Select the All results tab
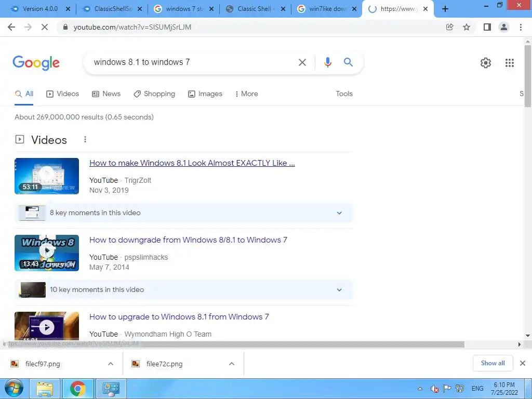The width and height of the screenshot is (532, 399). pos(24,94)
